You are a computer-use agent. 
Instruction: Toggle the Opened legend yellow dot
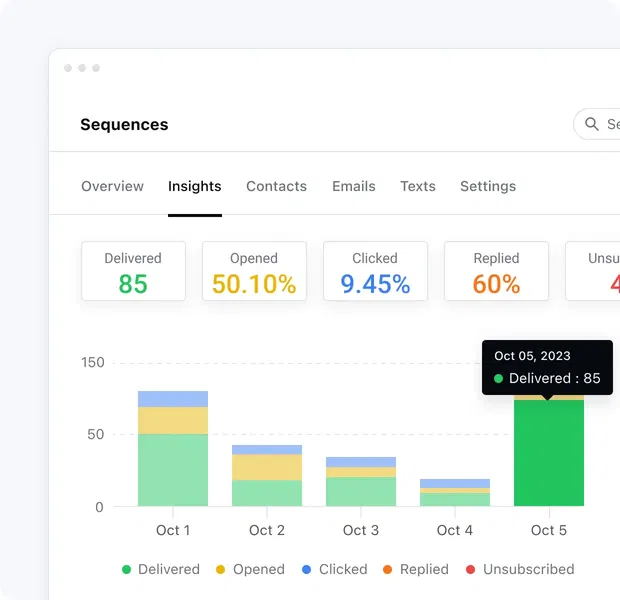click(221, 570)
